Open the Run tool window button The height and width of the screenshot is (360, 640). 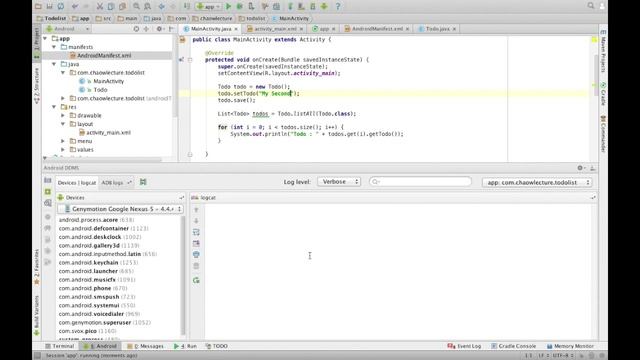click(185, 346)
